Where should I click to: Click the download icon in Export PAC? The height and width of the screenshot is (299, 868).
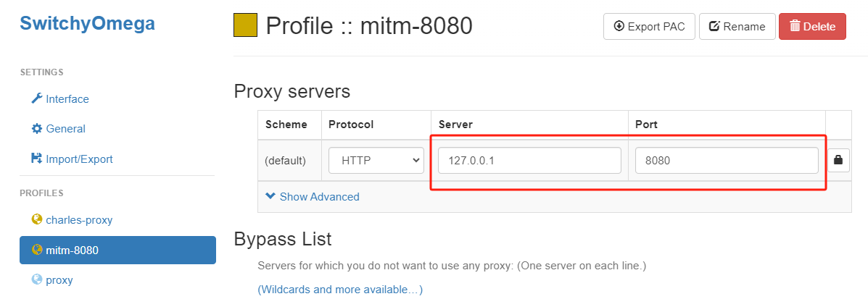(619, 26)
